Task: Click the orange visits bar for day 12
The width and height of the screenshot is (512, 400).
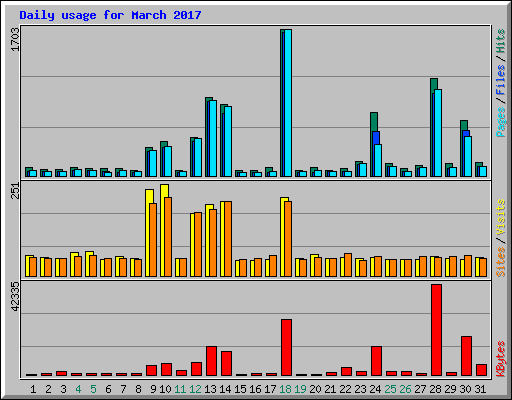Action: pyautogui.click(x=198, y=245)
